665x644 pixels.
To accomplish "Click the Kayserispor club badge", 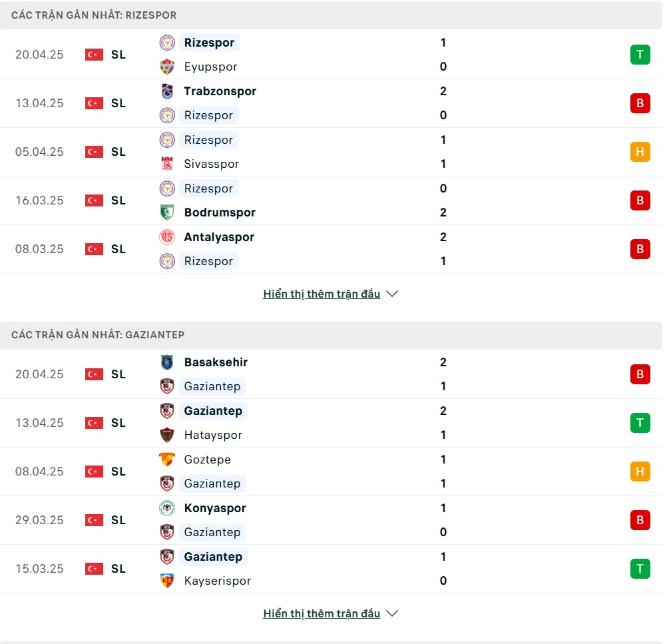I will [167, 580].
